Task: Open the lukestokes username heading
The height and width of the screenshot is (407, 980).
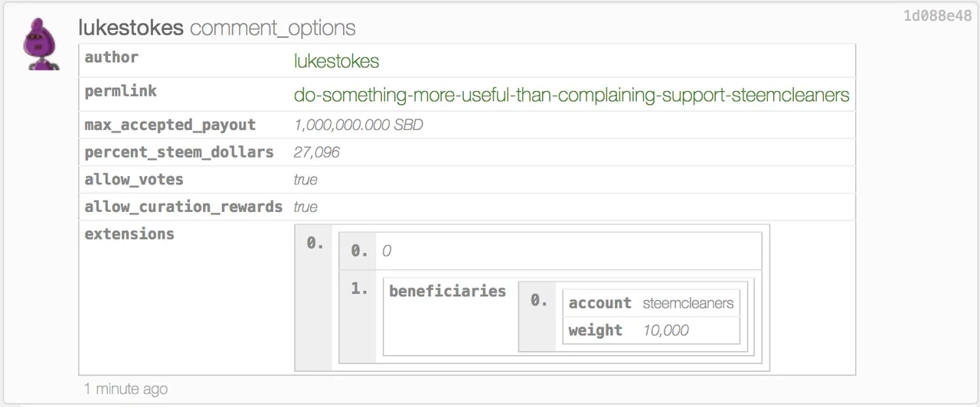Action: [x=131, y=28]
